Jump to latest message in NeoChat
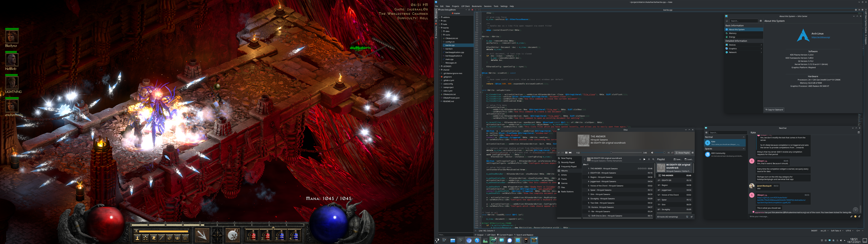 click(x=856, y=210)
